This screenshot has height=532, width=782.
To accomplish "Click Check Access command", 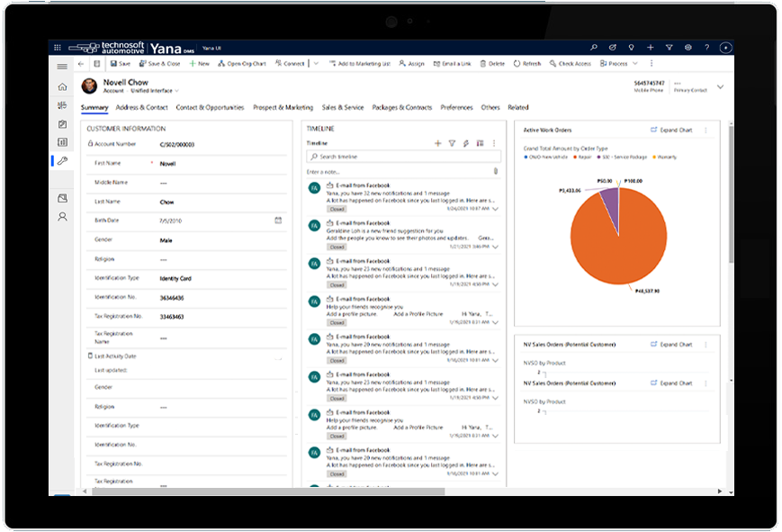I will tap(570, 64).
